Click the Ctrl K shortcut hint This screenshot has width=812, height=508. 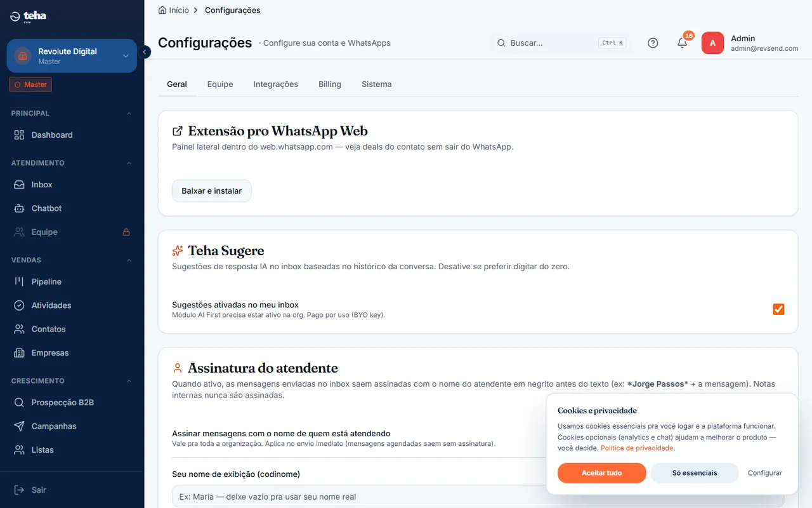(x=613, y=43)
